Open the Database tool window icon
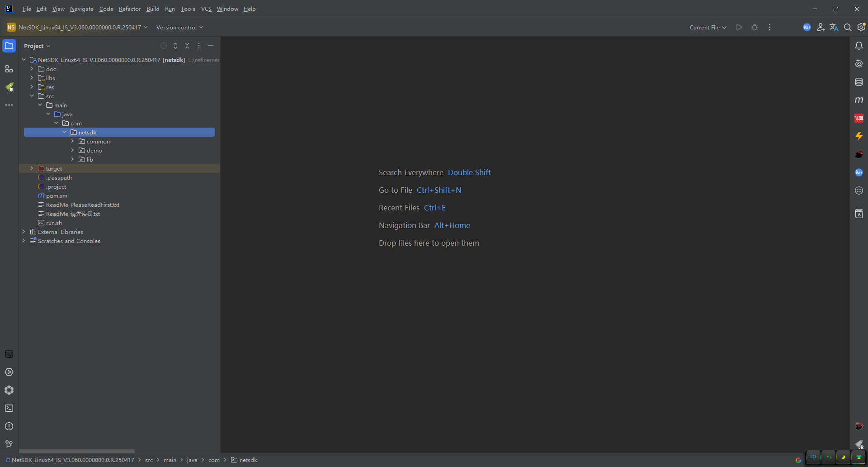The width and height of the screenshot is (868, 467). point(859,82)
